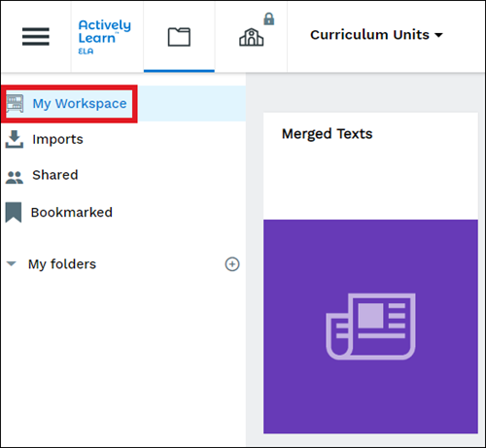Click the padlock icon above school

269,18
